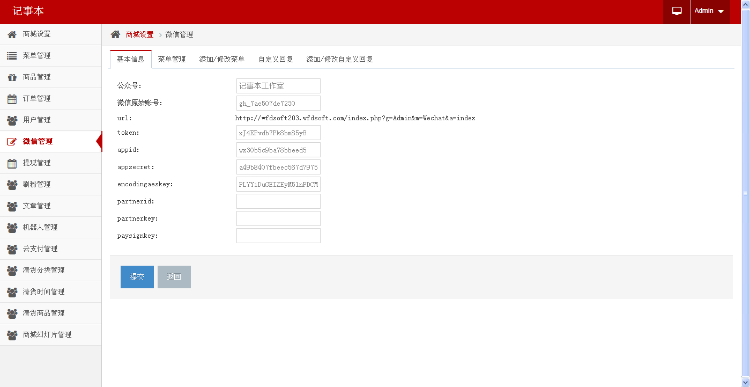750x387 pixels.
Task: Click the 微信管理 breadcrumb text
Action: click(179, 35)
